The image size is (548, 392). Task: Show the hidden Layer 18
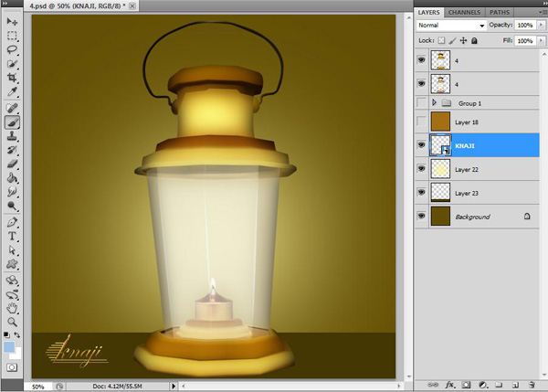(421, 122)
